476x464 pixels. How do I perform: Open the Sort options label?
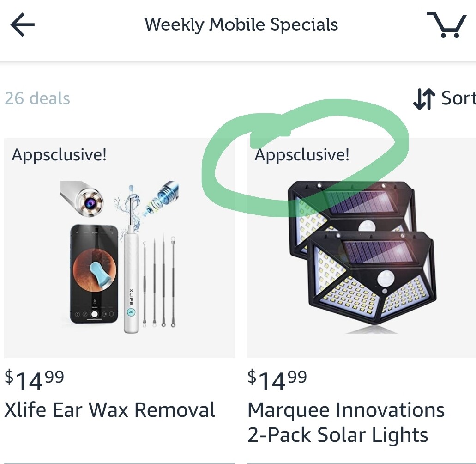[x=458, y=98]
